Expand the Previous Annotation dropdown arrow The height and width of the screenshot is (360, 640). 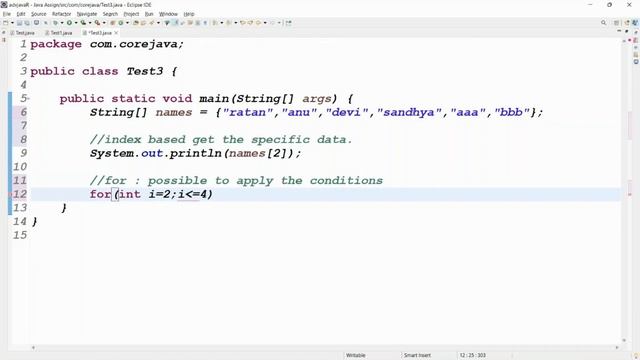pyautogui.click(x=236, y=23)
